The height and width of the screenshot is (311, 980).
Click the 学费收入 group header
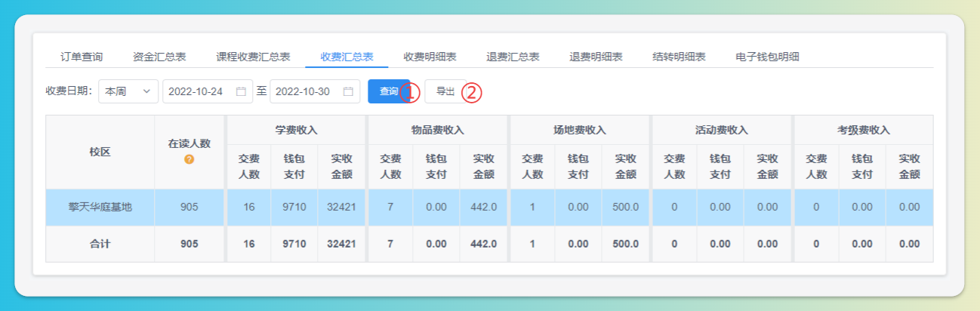[x=296, y=130]
